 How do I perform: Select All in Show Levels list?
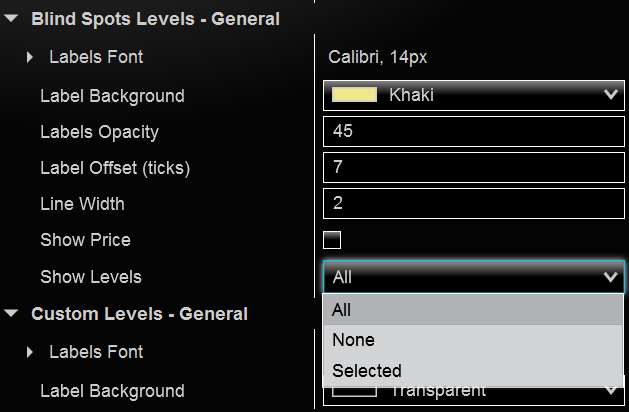click(x=474, y=310)
